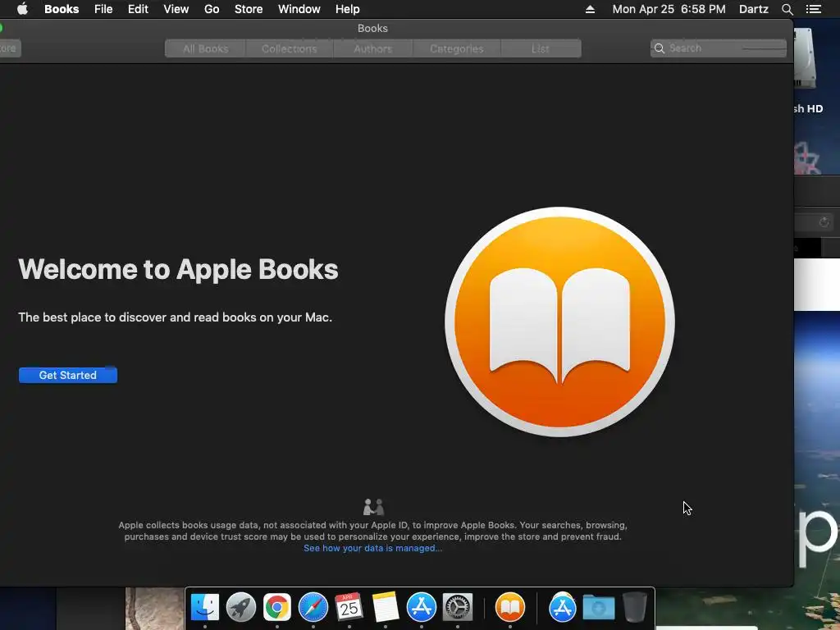Viewport: 840px width, 630px height.
Task: Open Calendar showing 25 in Dock
Action: 349,607
